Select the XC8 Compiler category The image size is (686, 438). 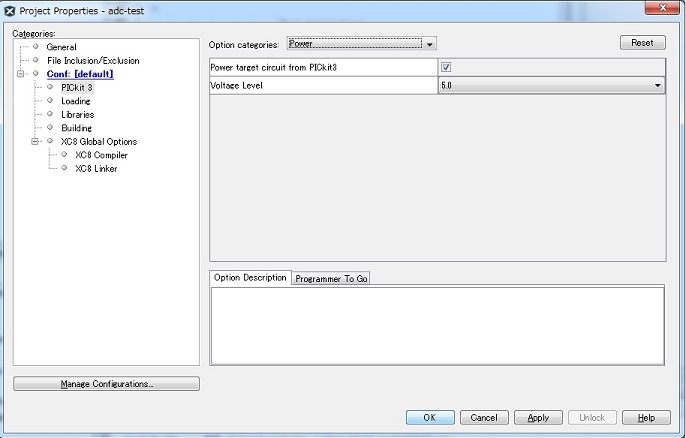pos(101,155)
